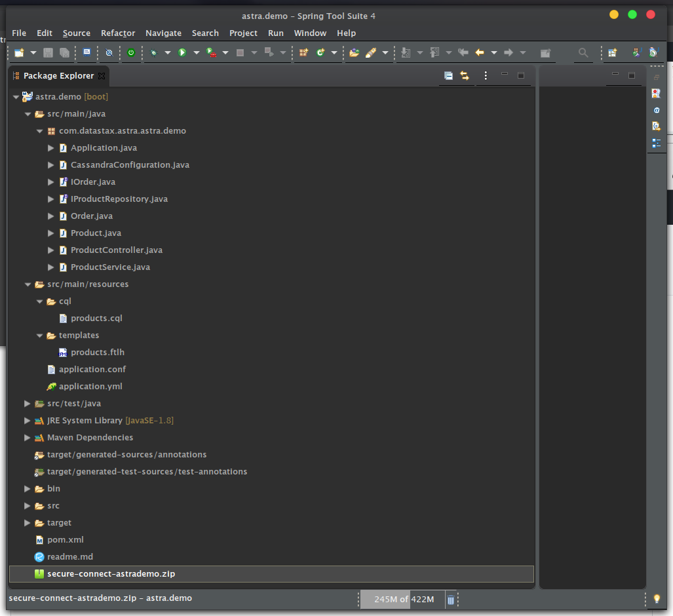Screen dimensions: 673x616
Task: Open the Help menu
Action: click(346, 33)
